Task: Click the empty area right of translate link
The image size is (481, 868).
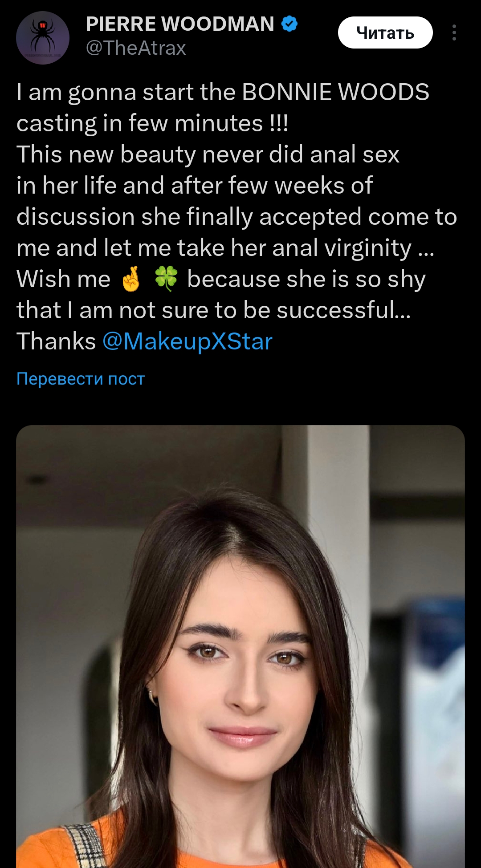Action: [312, 378]
